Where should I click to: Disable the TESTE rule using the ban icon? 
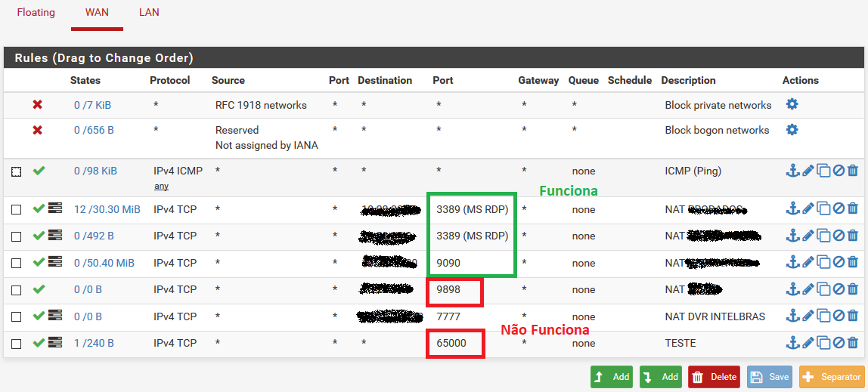click(x=838, y=343)
